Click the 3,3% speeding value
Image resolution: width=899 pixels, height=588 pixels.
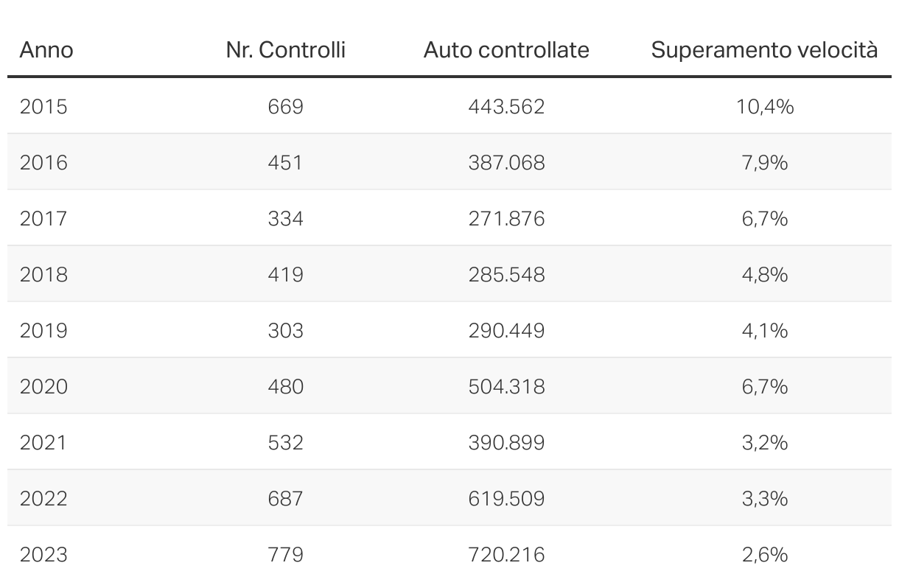(765, 499)
